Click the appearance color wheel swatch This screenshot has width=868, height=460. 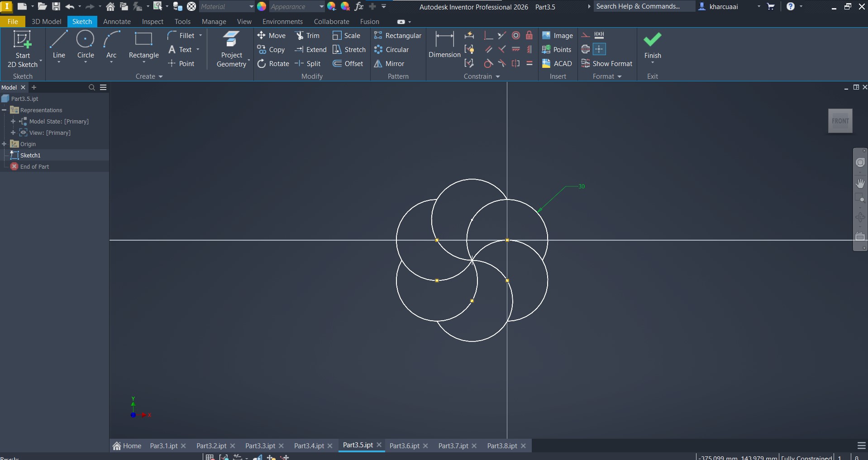pyautogui.click(x=262, y=7)
